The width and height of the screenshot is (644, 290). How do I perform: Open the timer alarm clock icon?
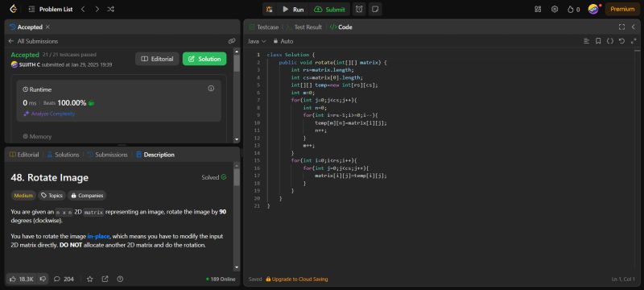click(359, 9)
